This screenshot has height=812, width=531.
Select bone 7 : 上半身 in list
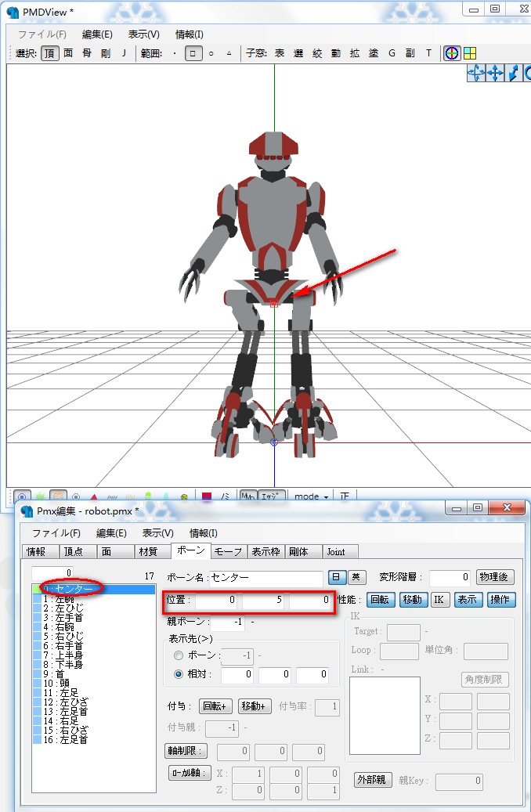(94, 655)
